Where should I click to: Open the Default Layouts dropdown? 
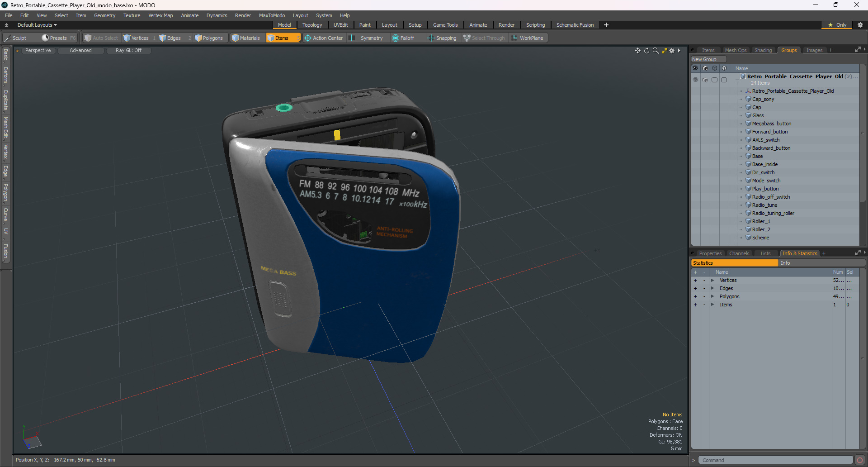click(37, 25)
